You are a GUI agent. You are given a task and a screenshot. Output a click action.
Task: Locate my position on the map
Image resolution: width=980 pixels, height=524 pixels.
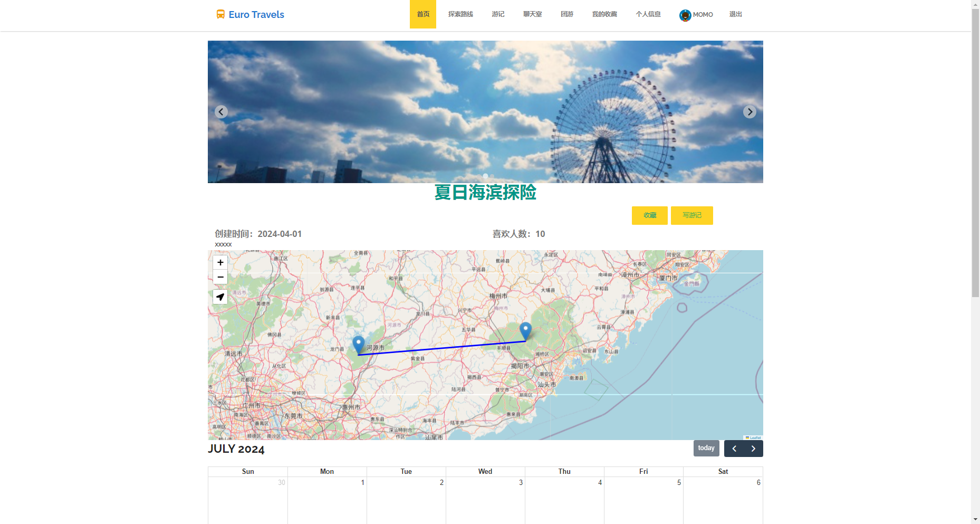coord(220,297)
